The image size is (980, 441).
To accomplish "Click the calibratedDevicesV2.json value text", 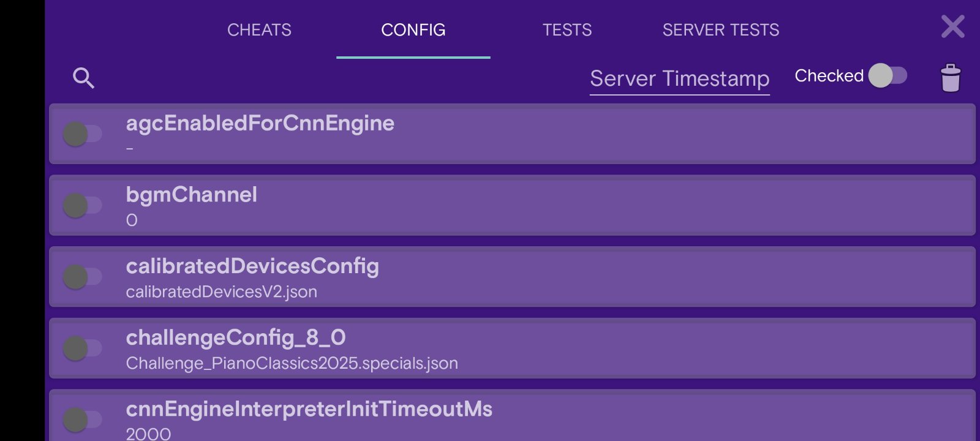I will (x=221, y=292).
